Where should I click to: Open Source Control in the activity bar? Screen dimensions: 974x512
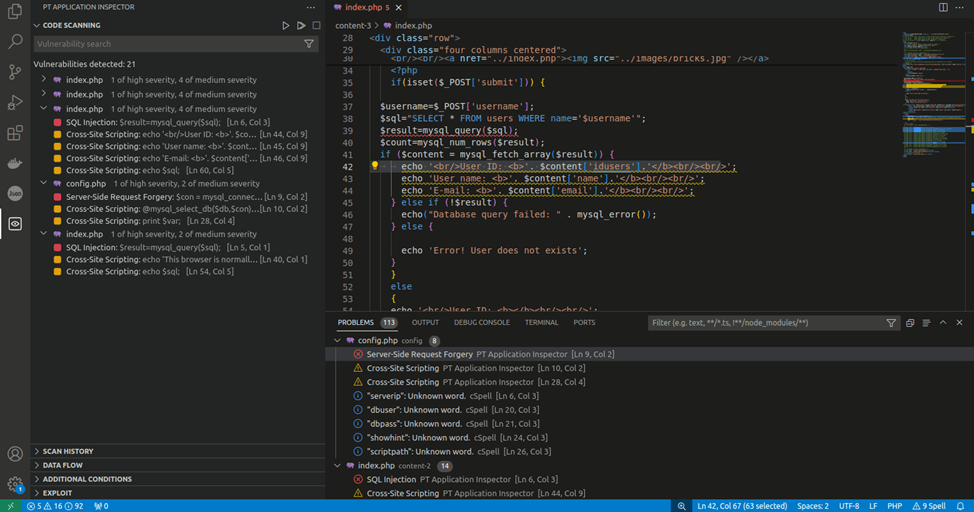point(15,72)
